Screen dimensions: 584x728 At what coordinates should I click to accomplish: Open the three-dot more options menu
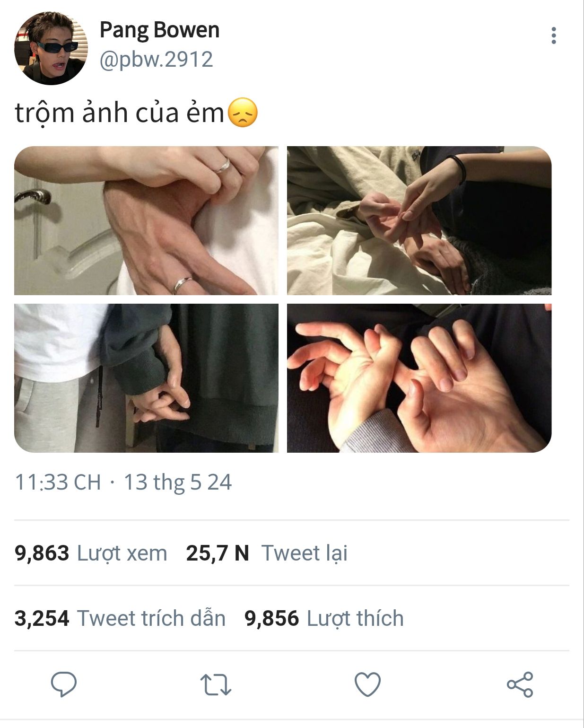click(553, 35)
